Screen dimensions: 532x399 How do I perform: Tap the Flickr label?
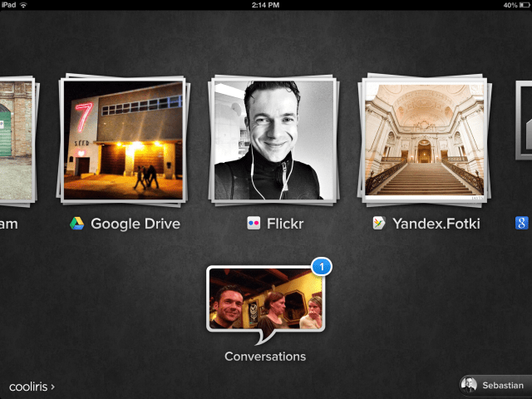point(285,224)
